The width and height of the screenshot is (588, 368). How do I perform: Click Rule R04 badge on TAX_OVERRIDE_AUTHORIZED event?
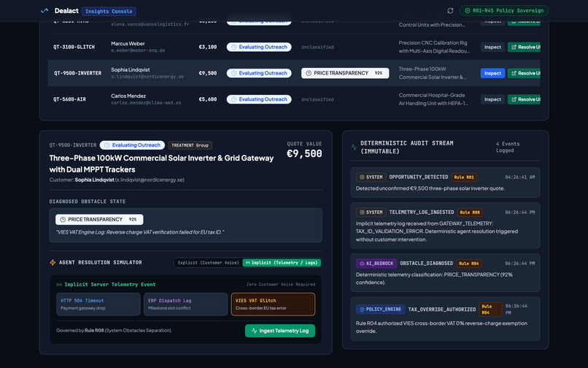pos(490,310)
